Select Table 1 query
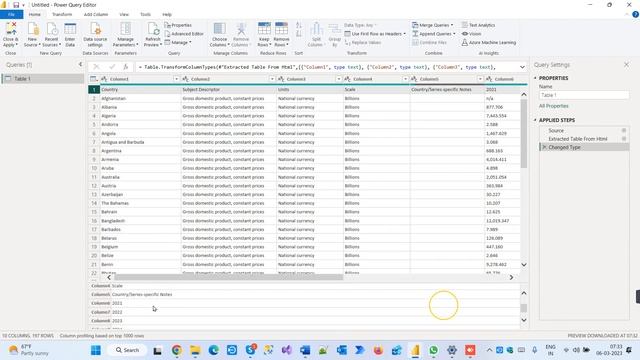 (42, 78)
